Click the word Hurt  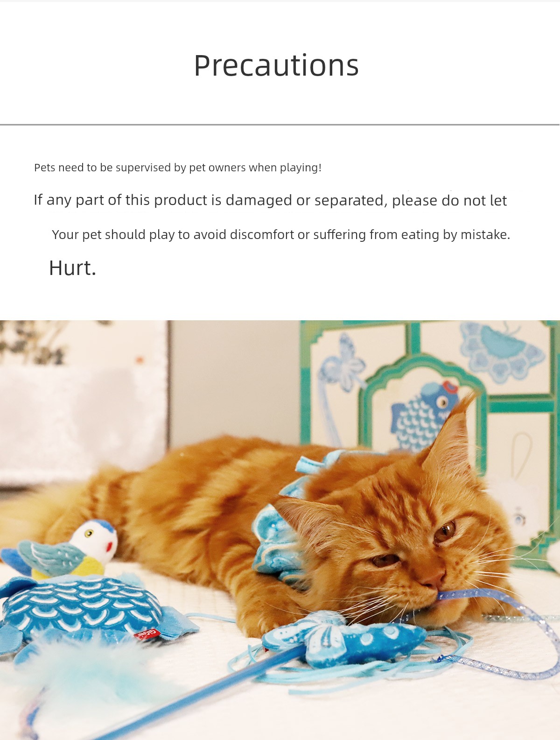point(72,268)
